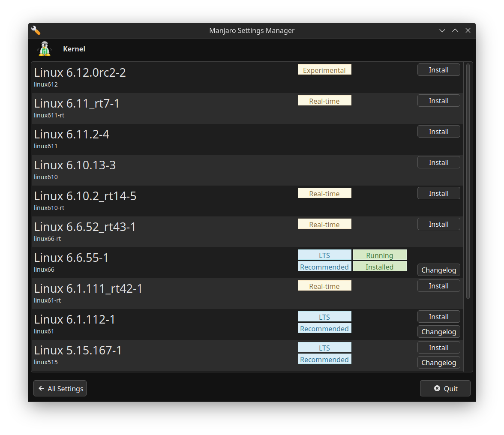The image size is (504, 435).
Task: Click the linux61 package name
Action: click(44, 331)
